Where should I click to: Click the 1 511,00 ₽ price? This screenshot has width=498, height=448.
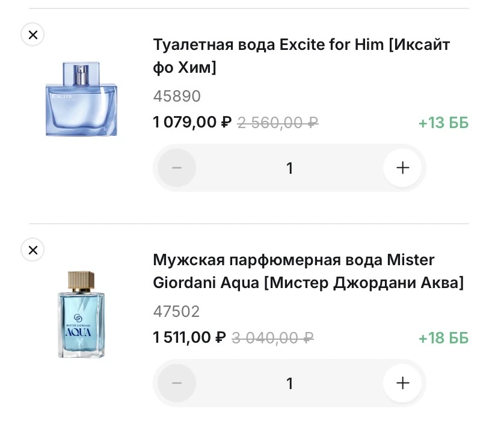[x=189, y=337]
